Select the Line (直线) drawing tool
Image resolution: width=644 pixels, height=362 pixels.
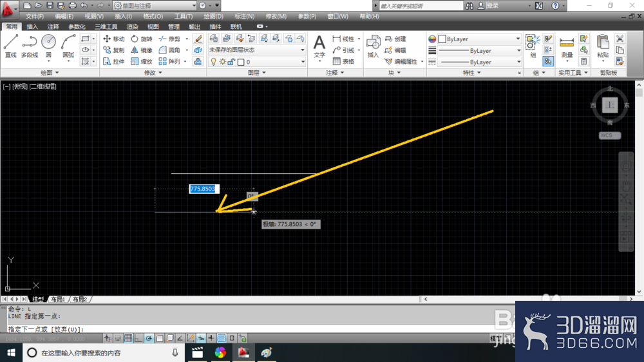coord(11,46)
